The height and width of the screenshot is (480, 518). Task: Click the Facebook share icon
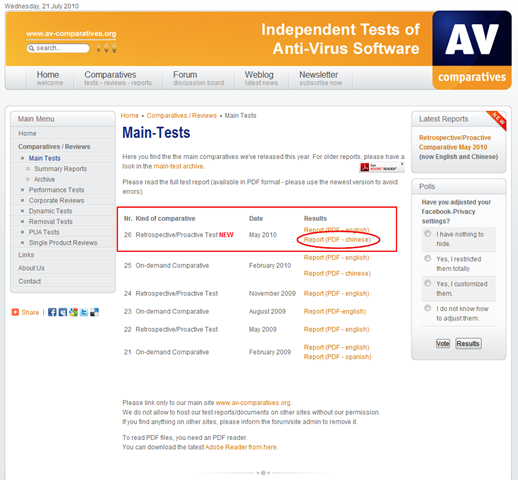52,312
